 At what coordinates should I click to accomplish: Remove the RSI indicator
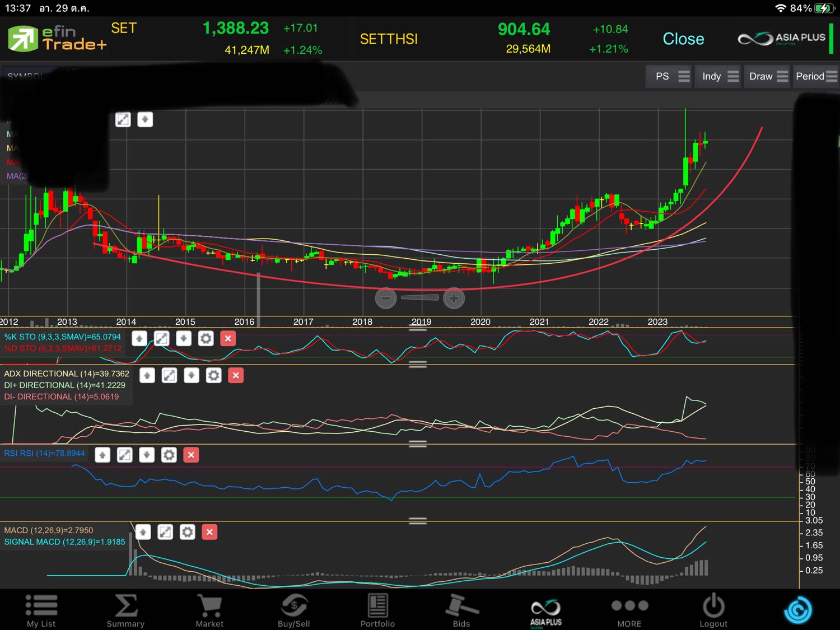click(x=191, y=455)
